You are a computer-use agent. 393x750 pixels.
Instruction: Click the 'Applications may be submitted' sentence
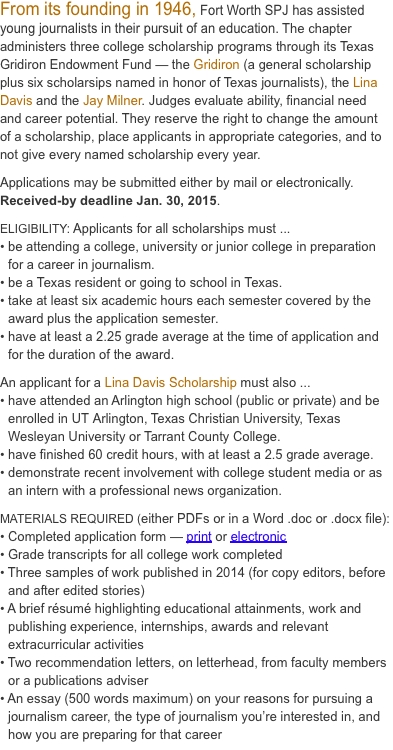176,183
